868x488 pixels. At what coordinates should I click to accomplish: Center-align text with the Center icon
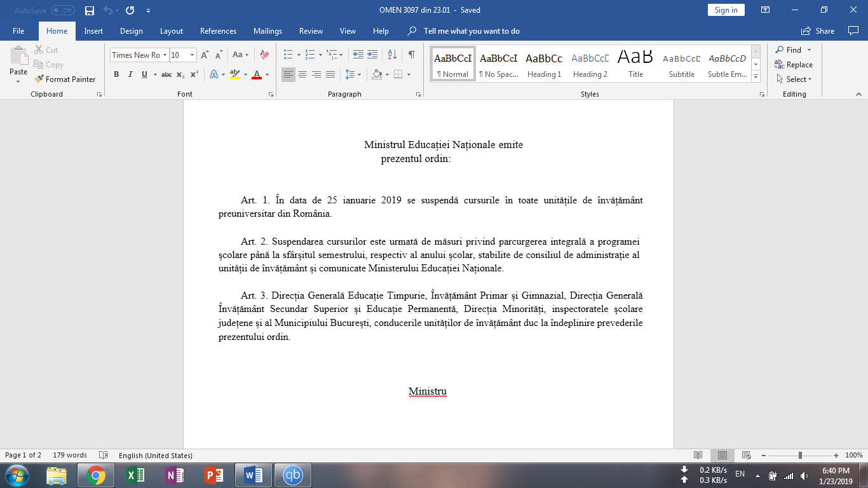pyautogui.click(x=302, y=74)
